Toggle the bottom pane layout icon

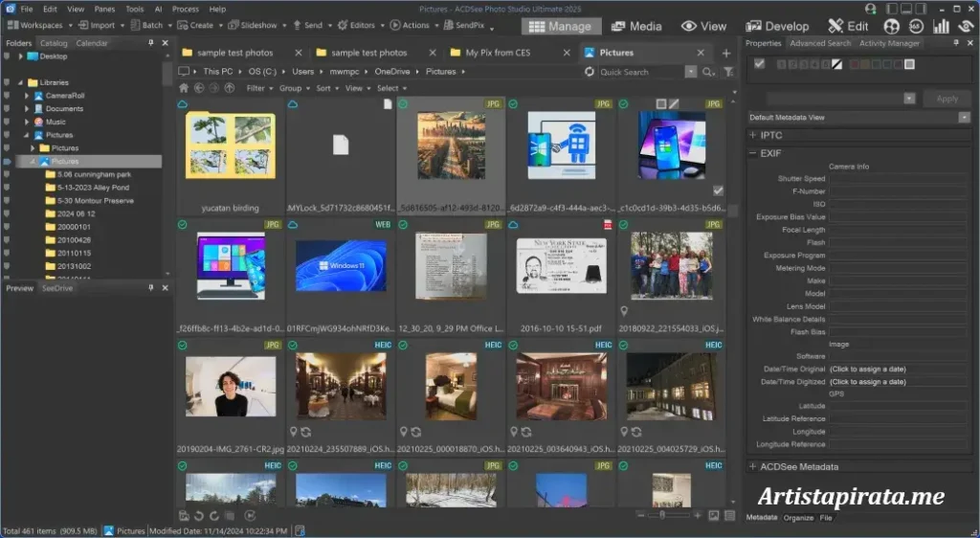(x=906, y=9)
